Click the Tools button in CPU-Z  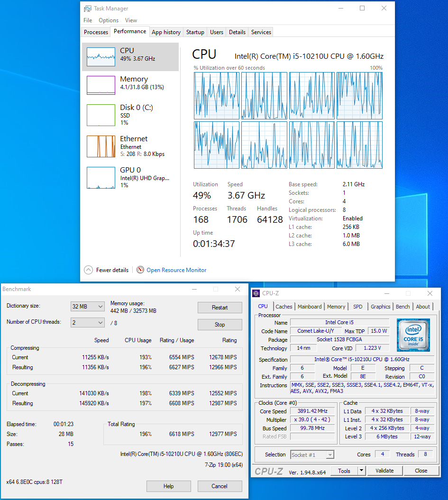(x=344, y=471)
